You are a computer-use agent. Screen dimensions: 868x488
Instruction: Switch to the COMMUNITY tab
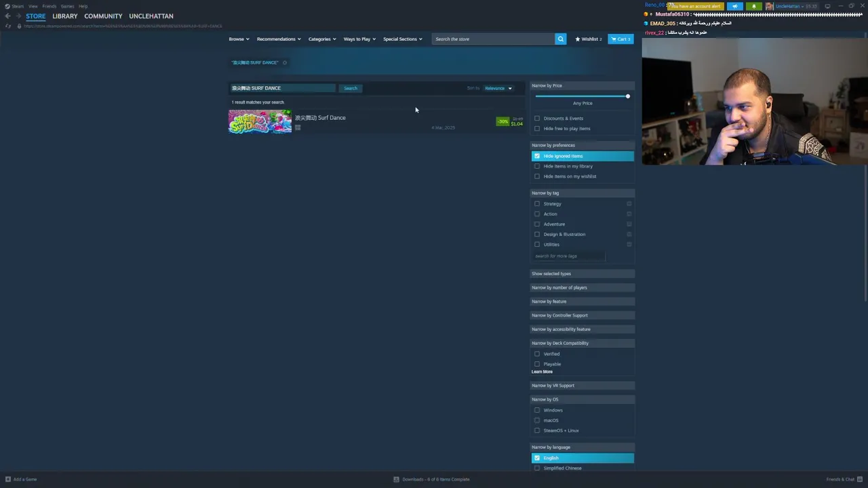point(103,16)
